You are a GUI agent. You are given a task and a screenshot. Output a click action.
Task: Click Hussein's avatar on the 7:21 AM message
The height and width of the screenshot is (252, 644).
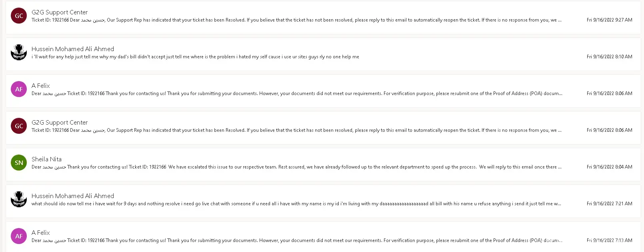click(19, 200)
